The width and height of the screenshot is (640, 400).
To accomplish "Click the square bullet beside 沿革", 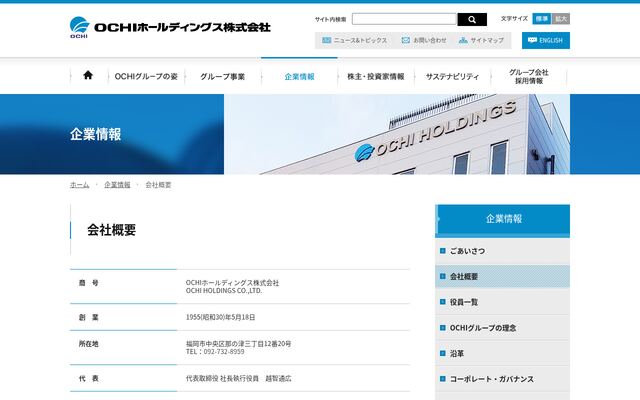I will click(442, 353).
